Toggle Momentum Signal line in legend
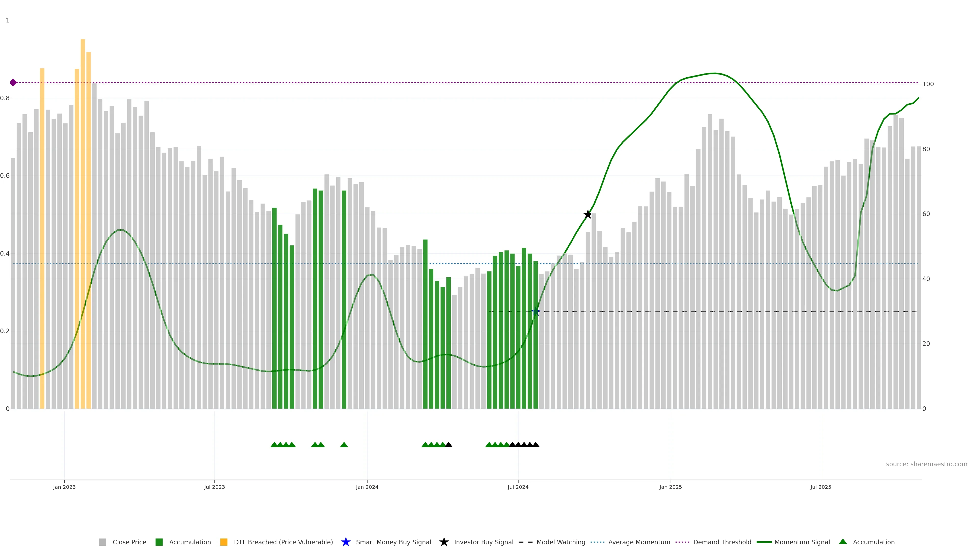980x551 pixels. [x=802, y=542]
